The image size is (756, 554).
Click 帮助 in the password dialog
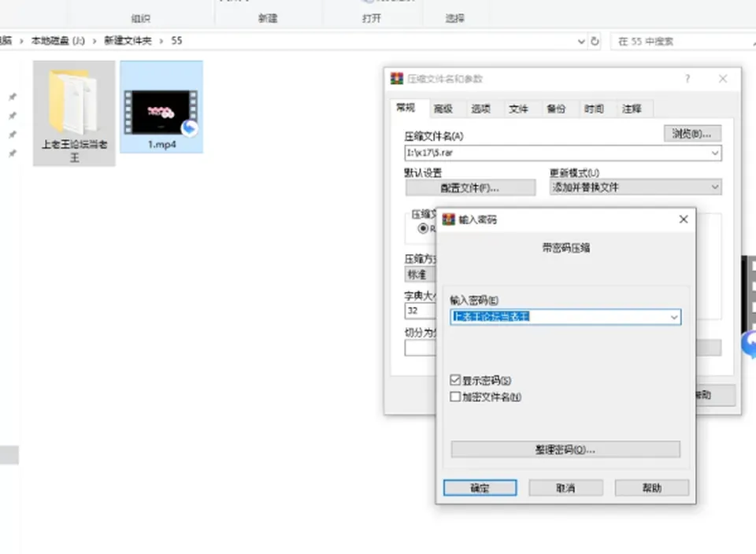(x=652, y=488)
